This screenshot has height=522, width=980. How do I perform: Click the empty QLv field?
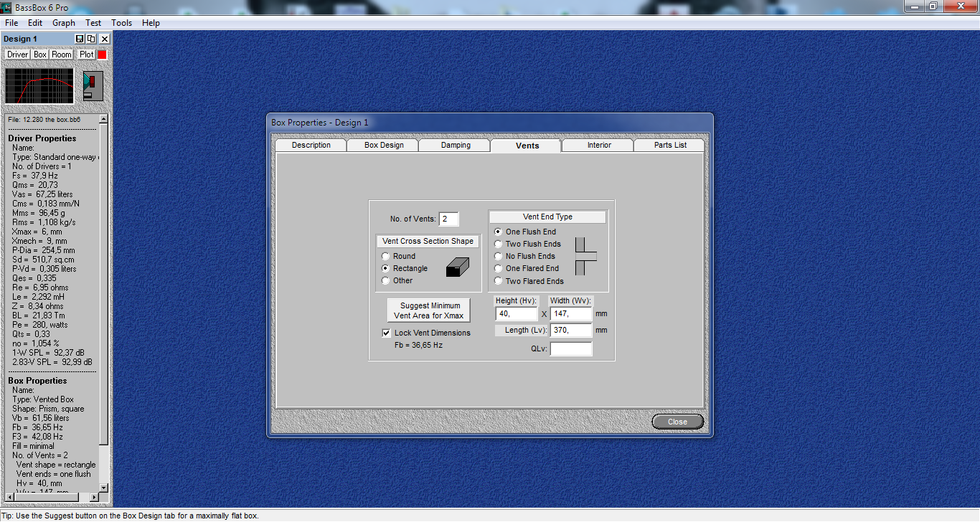[x=571, y=348]
